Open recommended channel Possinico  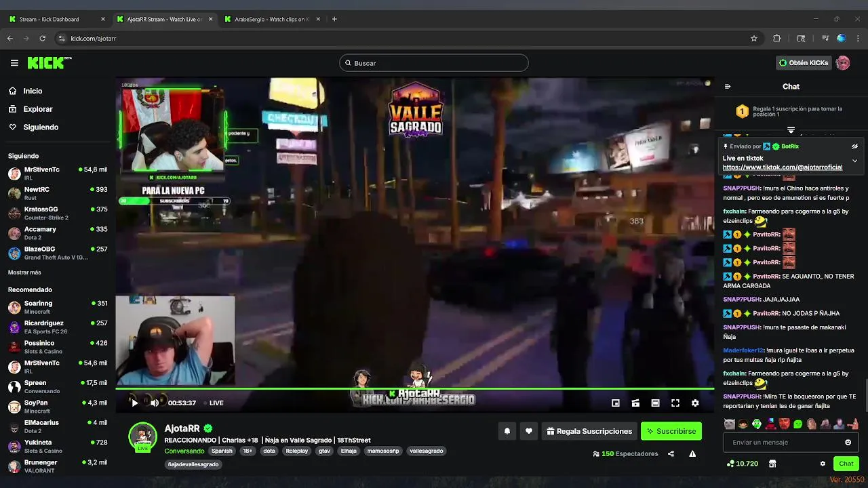58,347
